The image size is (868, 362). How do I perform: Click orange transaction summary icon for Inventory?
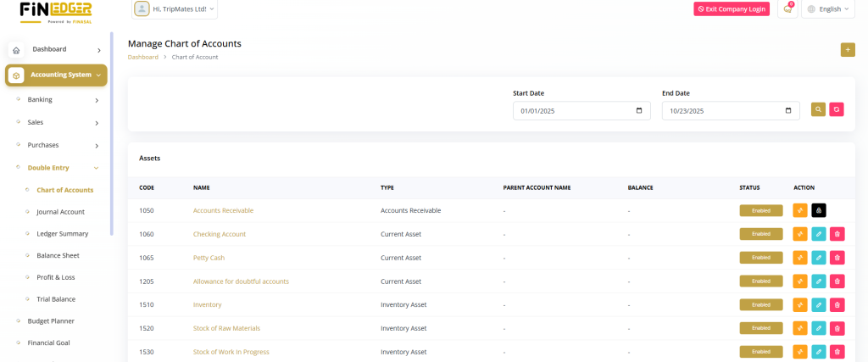pos(800,304)
